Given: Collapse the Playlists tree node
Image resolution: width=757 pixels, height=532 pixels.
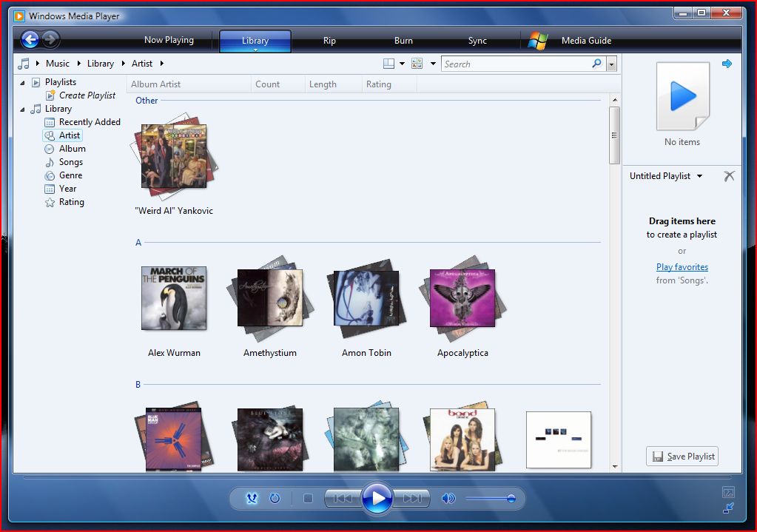Looking at the screenshot, I should pyautogui.click(x=22, y=83).
